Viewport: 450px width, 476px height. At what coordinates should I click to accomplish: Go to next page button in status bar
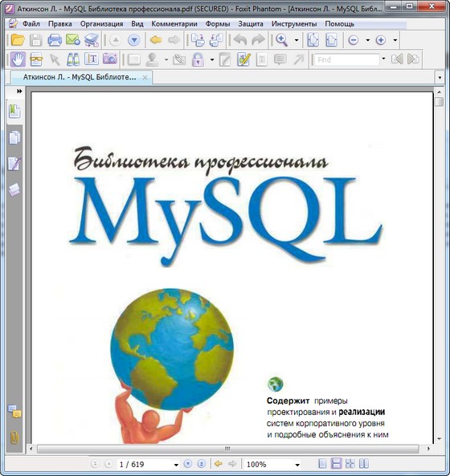click(188, 463)
